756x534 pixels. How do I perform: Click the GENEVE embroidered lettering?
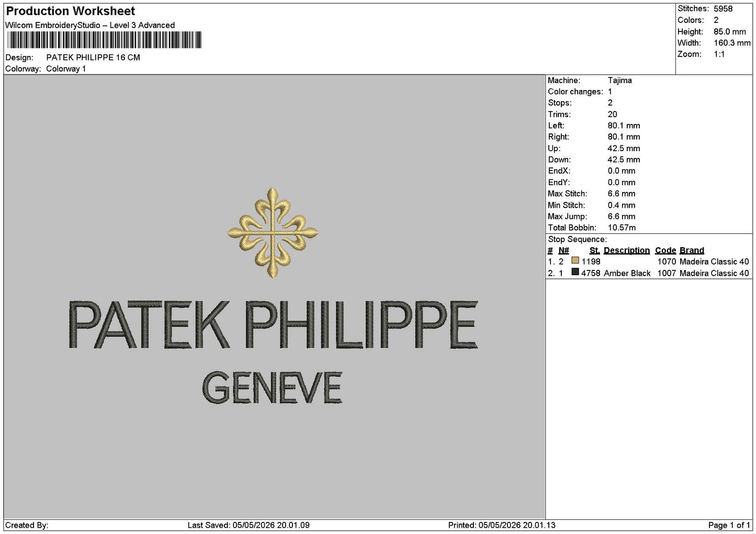coord(272,388)
